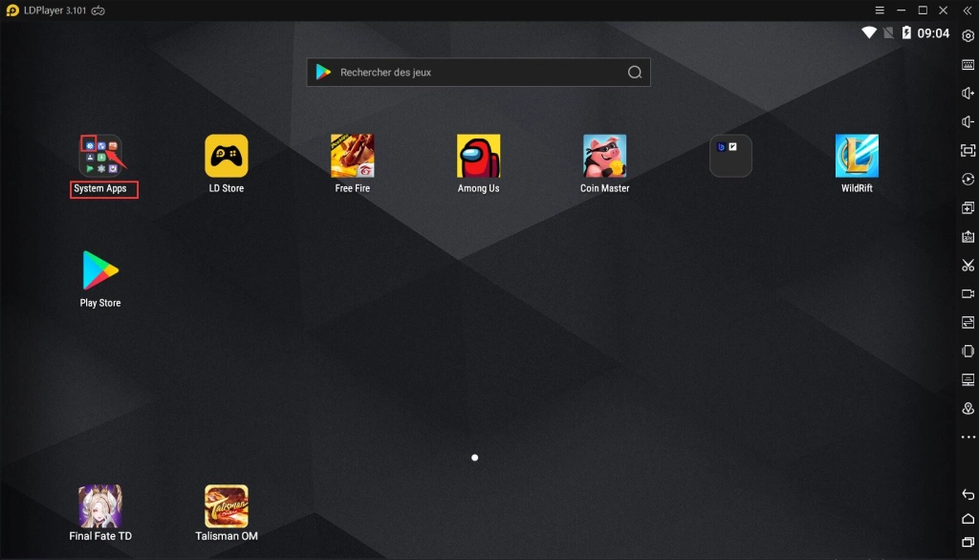Viewport: 979px width, 560px height.
Task: Collapse the right sidebar with double chevron
Action: coord(968,10)
